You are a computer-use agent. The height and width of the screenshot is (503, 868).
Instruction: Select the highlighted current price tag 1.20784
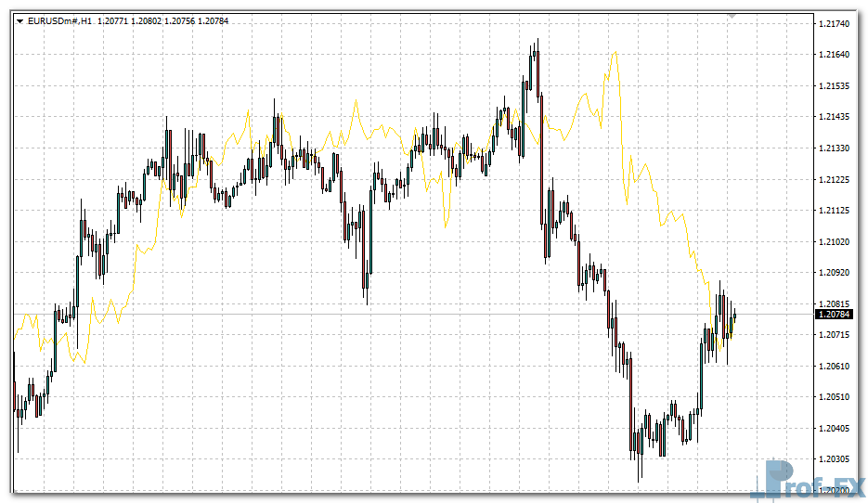click(x=835, y=315)
